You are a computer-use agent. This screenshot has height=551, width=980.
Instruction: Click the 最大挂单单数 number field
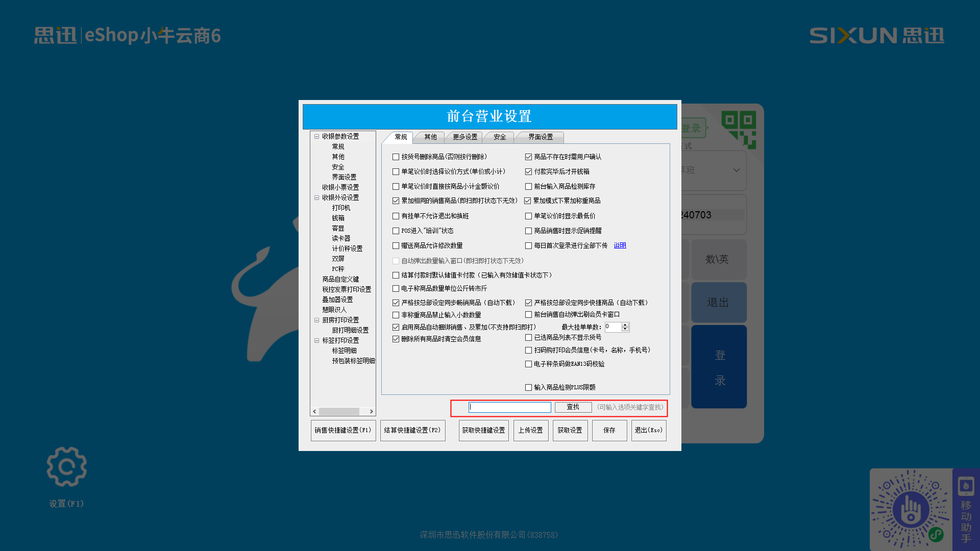click(x=613, y=327)
